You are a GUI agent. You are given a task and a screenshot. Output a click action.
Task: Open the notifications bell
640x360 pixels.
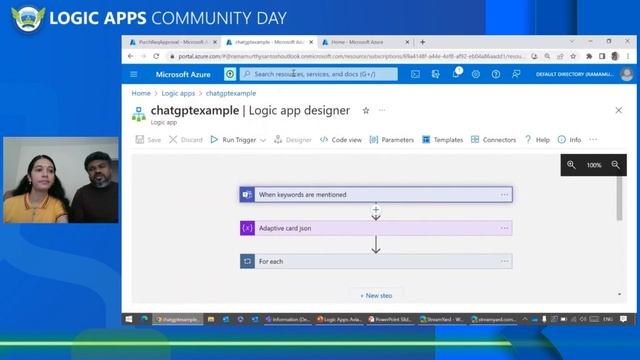click(x=456, y=74)
